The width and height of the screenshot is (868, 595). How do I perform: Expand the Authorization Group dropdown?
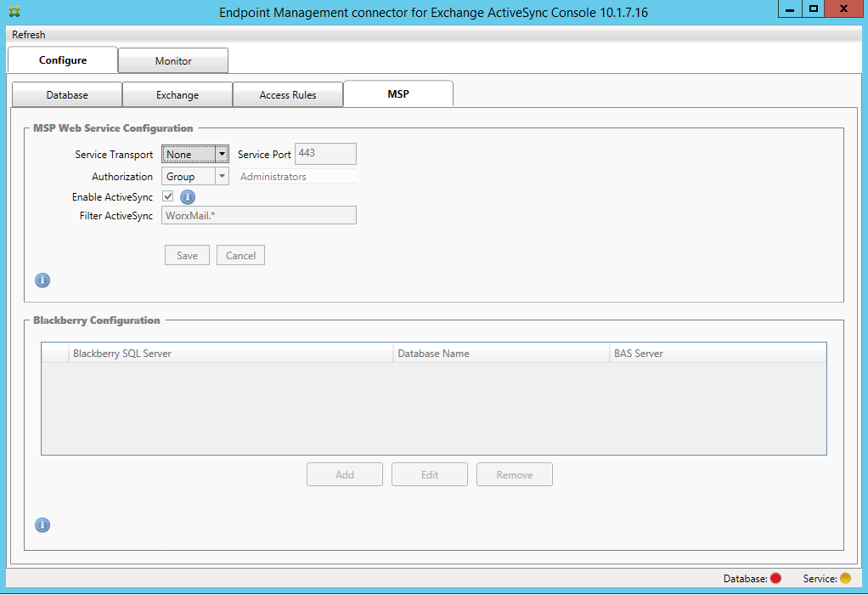coord(222,177)
